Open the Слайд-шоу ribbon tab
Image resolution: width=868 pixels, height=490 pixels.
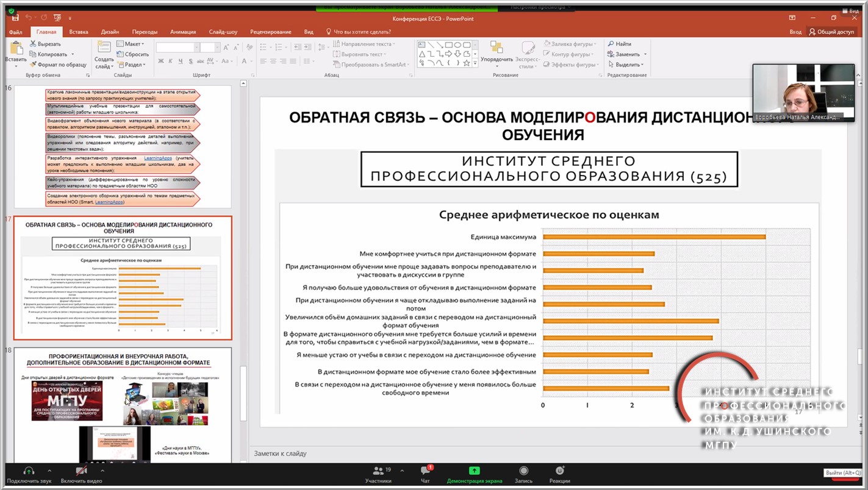(223, 32)
